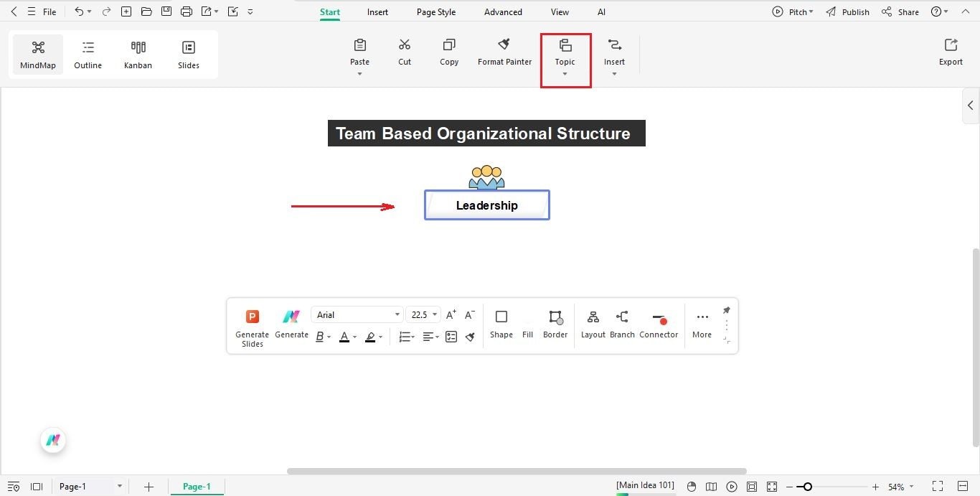The width and height of the screenshot is (980, 496).
Task: Select the Team Based Organizational Structure title
Action: click(486, 134)
